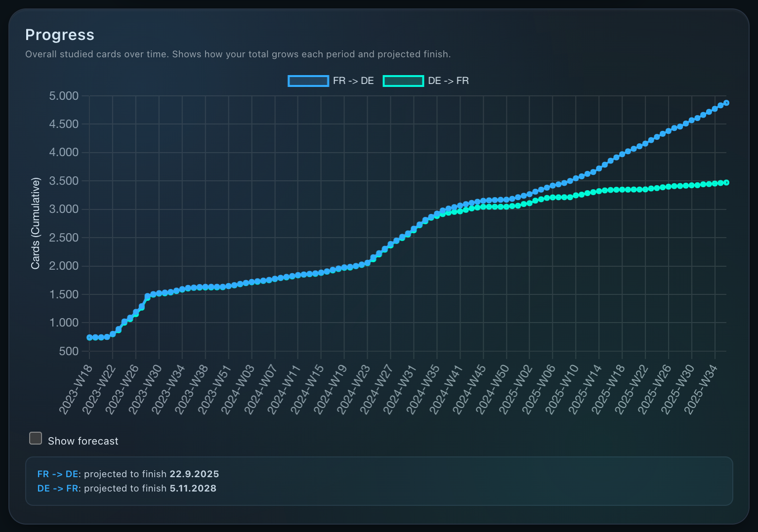Toggle FR -> DE series visibility in legend

308,81
